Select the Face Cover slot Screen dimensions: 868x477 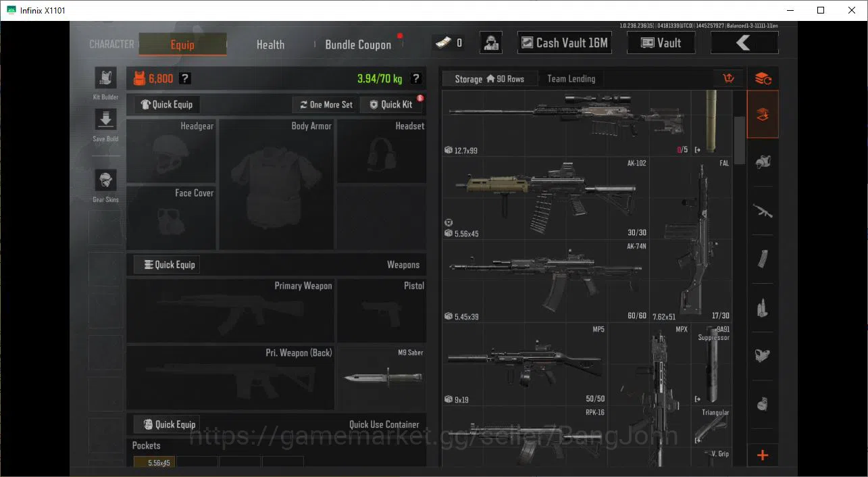172,218
